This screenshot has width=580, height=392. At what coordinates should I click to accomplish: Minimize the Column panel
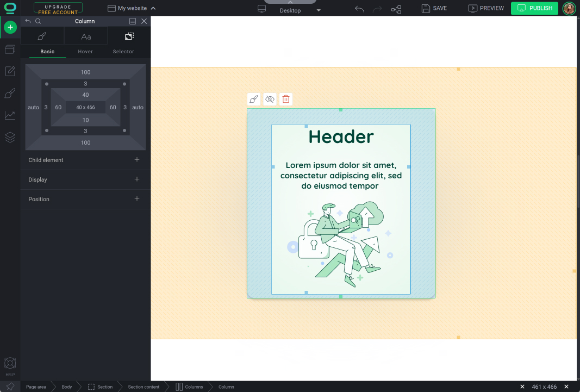(x=133, y=21)
